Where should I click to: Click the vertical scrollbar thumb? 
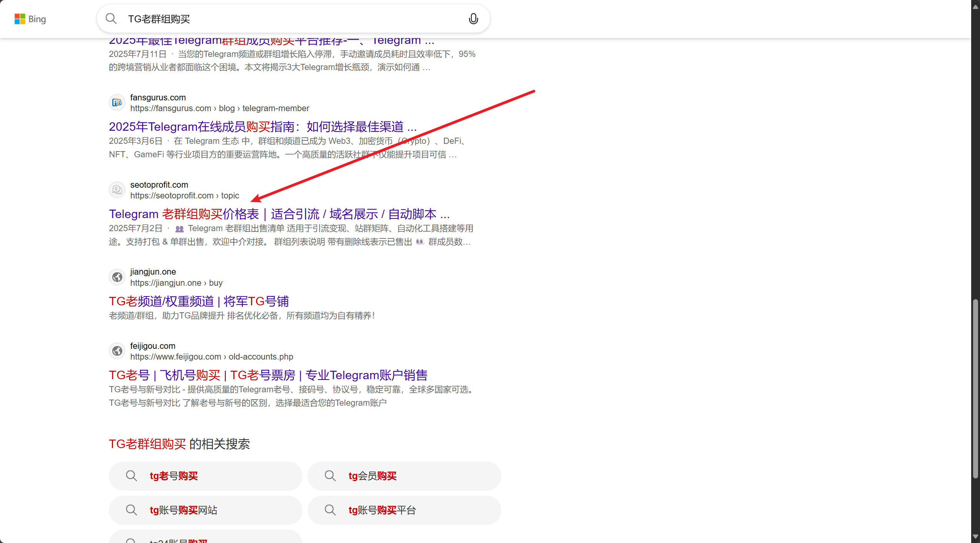975,388
